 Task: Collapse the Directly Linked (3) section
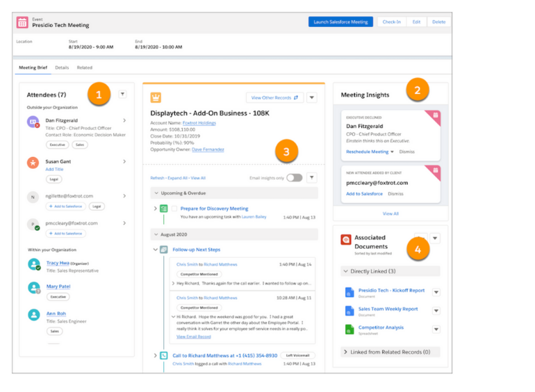[x=345, y=271]
